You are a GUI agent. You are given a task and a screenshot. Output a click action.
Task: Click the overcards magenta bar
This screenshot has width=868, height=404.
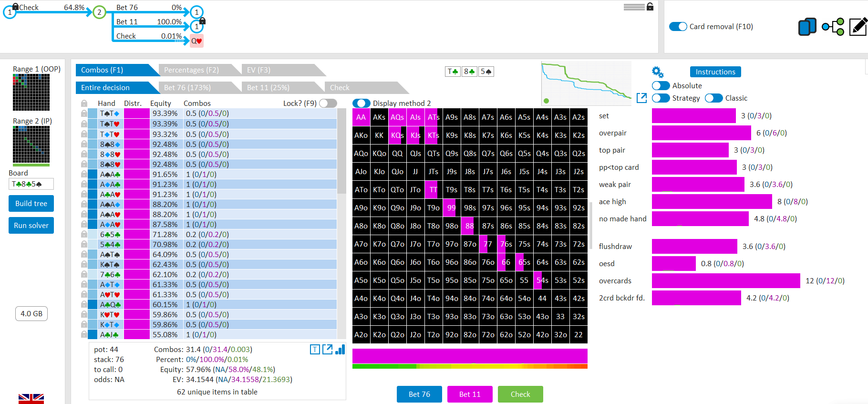[x=726, y=281]
